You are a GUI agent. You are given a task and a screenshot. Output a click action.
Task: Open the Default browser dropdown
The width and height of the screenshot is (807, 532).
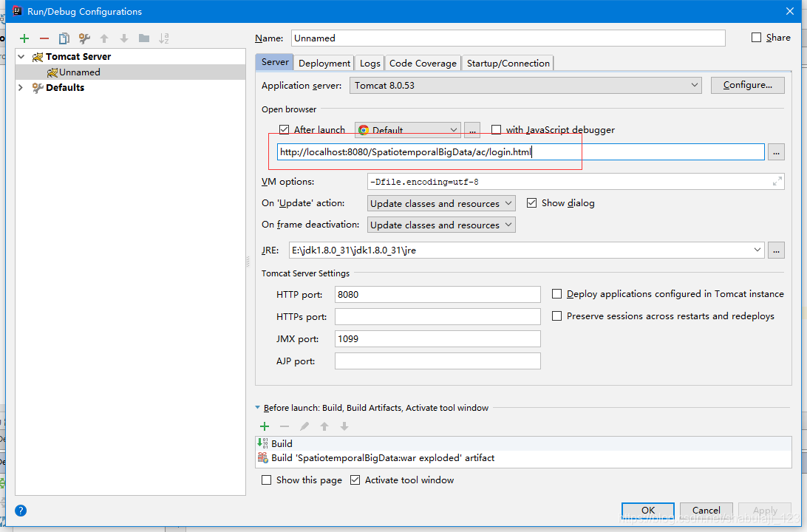pyautogui.click(x=407, y=130)
